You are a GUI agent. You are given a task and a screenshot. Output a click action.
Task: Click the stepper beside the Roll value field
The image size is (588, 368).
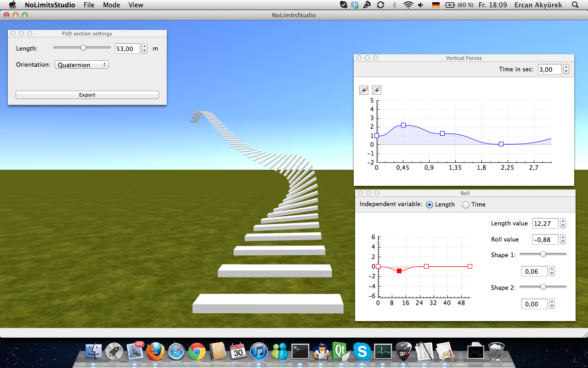click(x=563, y=240)
